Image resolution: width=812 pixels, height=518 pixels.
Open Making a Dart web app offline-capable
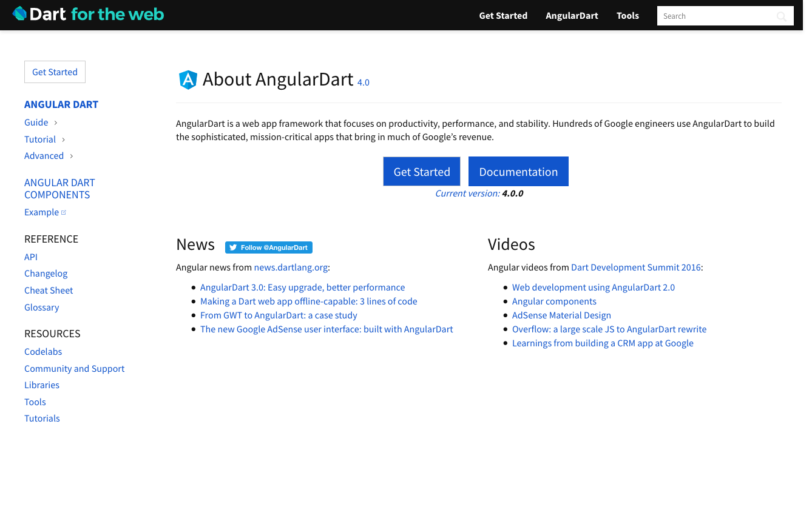[x=309, y=301]
